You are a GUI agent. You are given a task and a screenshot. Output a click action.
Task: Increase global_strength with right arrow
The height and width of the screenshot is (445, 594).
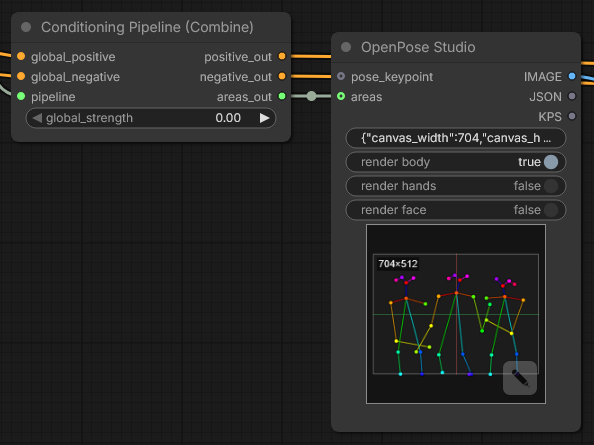264,118
